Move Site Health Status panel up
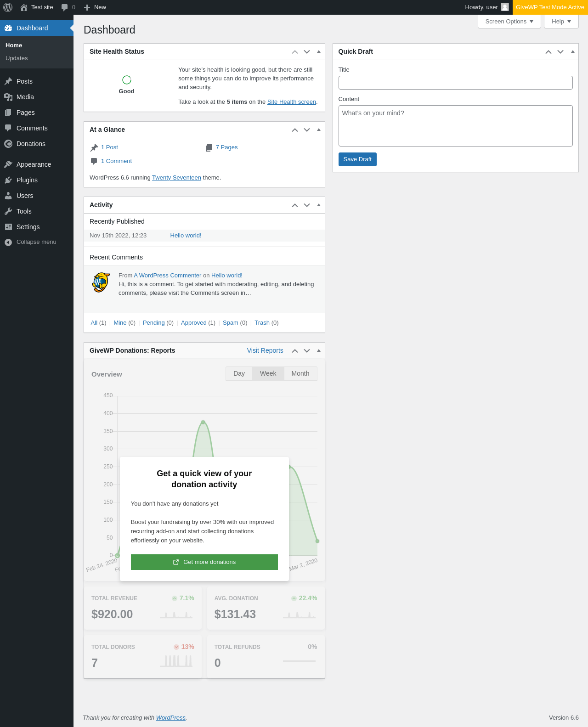 295,52
